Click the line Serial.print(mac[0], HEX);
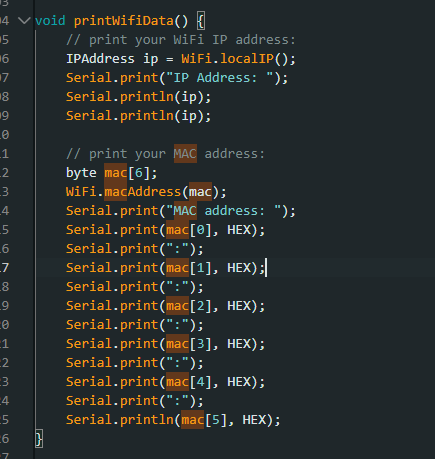Screen dimensions: 435x459 coord(165,230)
